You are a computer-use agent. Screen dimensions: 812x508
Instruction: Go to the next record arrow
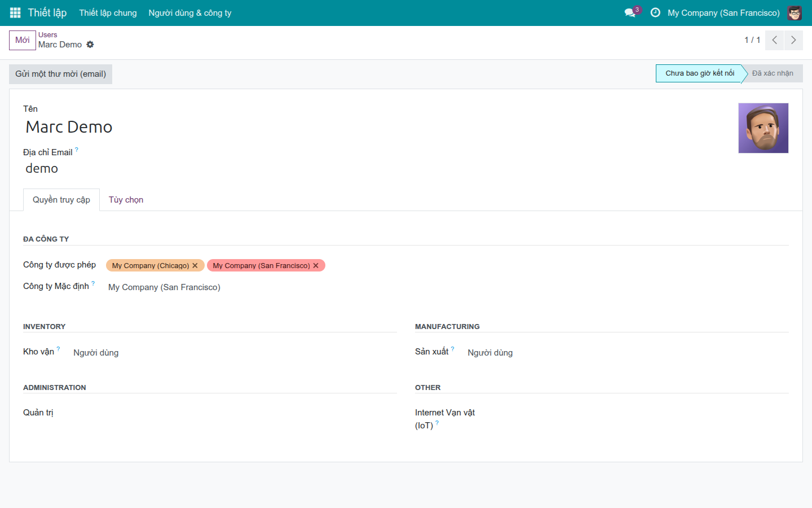coord(793,40)
